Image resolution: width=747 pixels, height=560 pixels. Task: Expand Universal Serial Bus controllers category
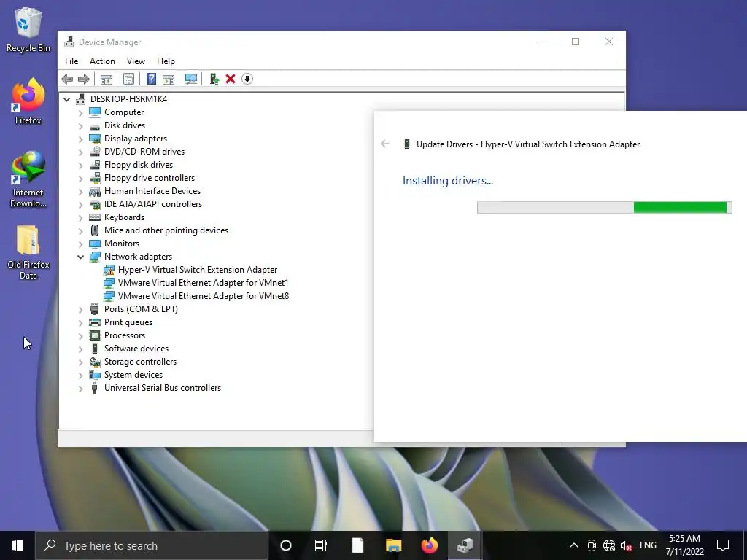pyautogui.click(x=80, y=388)
